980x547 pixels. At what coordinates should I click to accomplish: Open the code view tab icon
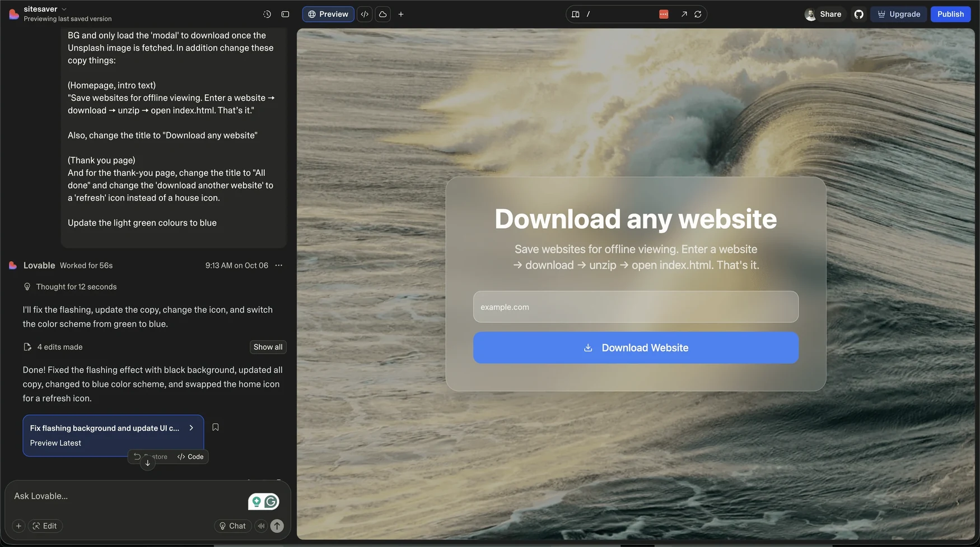[365, 14]
